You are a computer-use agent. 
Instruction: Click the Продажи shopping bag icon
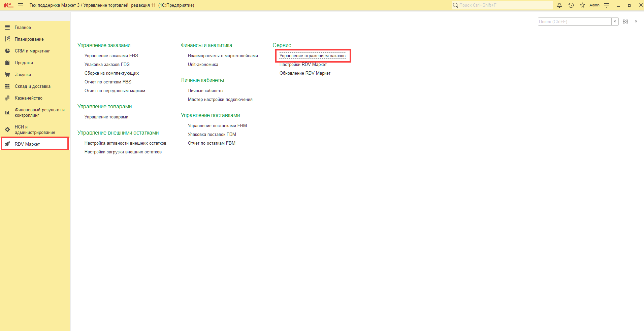[7, 63]
